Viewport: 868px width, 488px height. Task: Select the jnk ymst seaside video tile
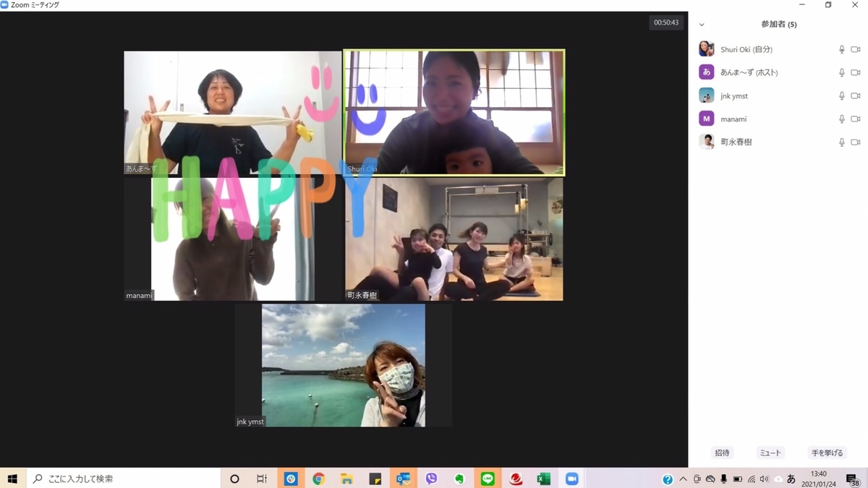pos(343,365)
